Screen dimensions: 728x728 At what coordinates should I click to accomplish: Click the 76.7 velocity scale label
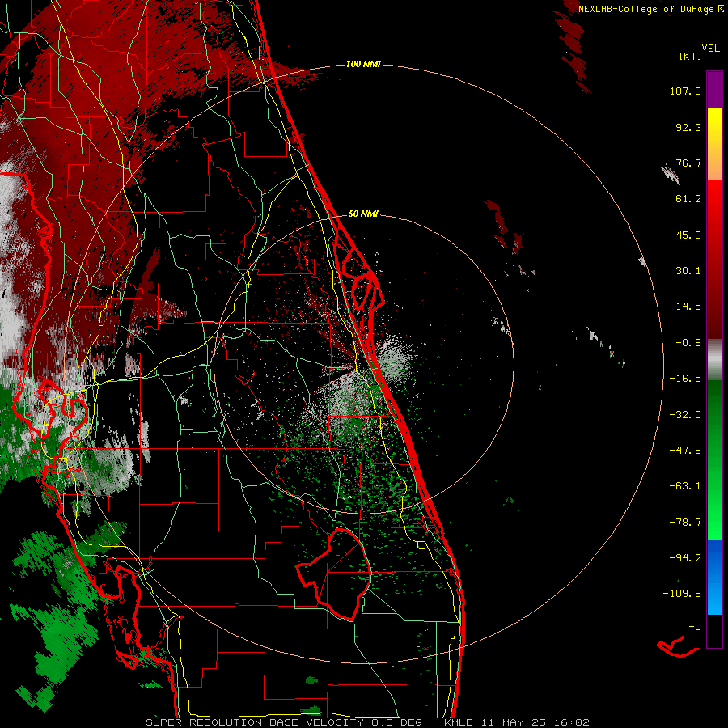pos(688,163)
